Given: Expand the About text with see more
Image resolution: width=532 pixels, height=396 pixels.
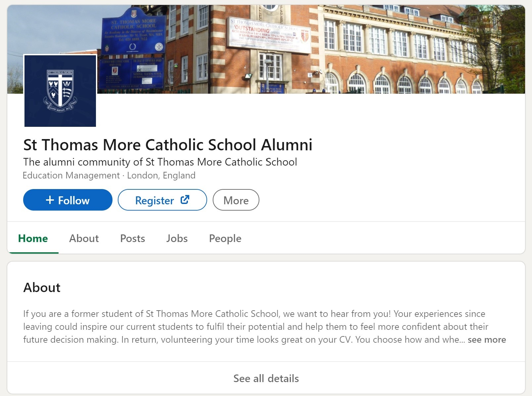Looking at the screenshot, I should pos(487,340).
